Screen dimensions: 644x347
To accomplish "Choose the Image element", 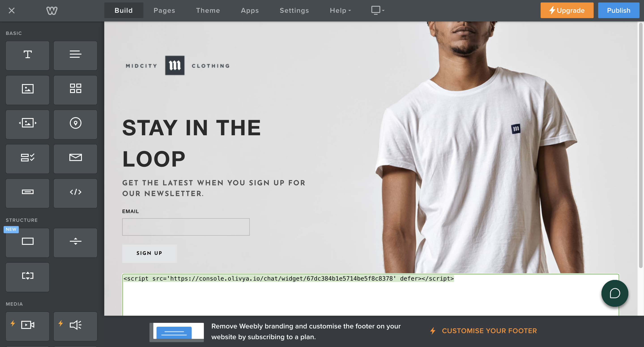I will coord(28,90).
